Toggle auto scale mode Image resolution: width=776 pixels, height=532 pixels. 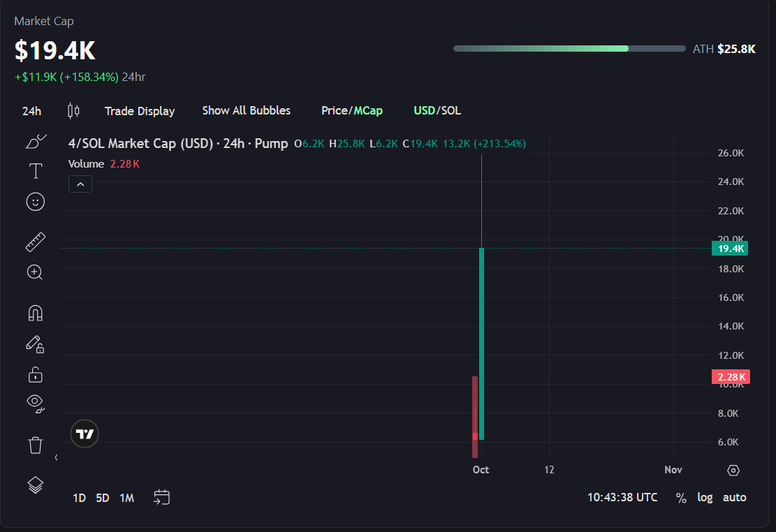(734, 497)
